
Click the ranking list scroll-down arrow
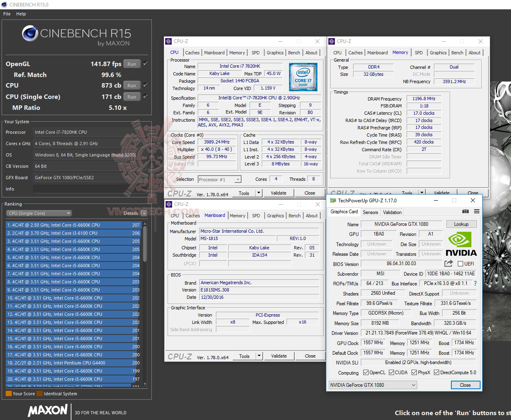pyautogui.click(x=144, y=384)
